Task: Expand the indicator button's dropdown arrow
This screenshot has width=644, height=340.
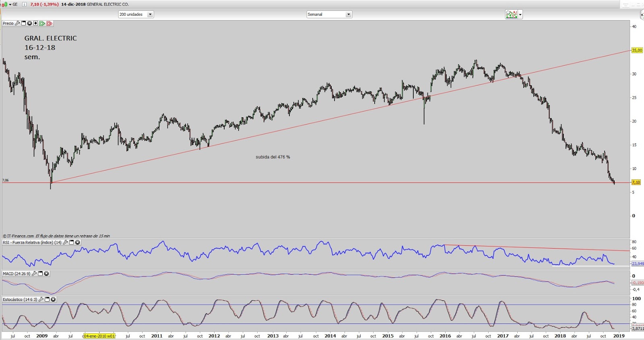Action: tap(520, 15)
